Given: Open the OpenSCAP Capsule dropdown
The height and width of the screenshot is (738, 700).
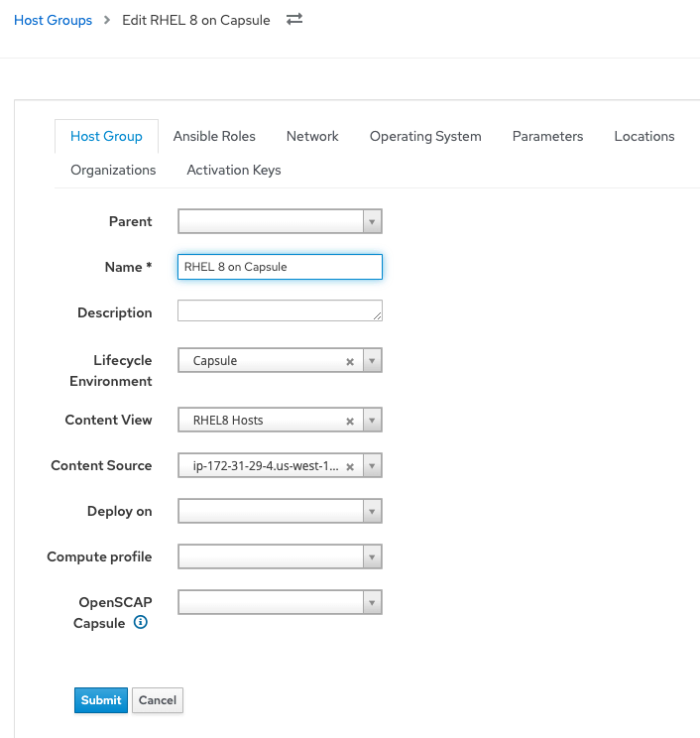Looking at the screenshot, I should (x=280, y=602).
